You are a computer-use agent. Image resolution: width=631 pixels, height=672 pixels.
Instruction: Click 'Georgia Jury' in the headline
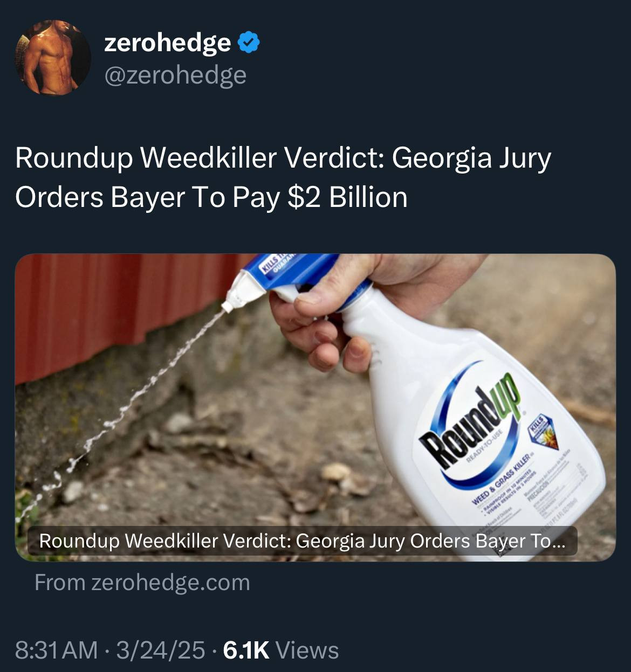(x=471, y=158)
